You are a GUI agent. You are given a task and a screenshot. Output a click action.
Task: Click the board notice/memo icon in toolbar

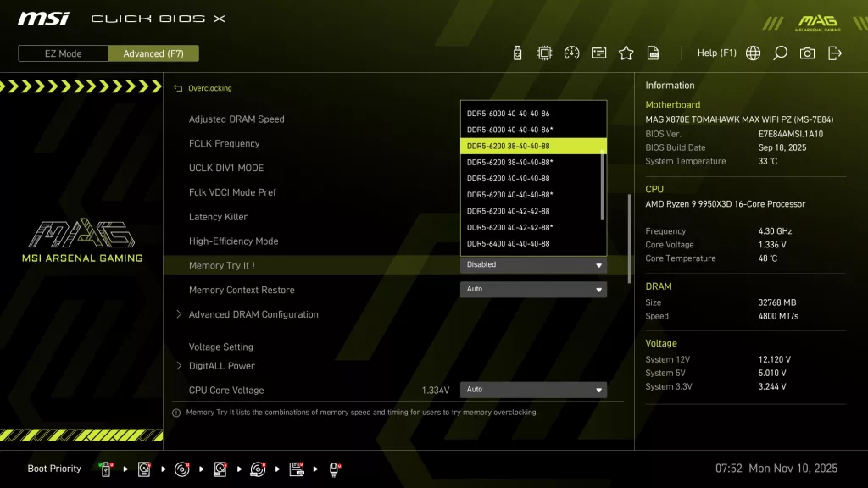coord(598,52)
